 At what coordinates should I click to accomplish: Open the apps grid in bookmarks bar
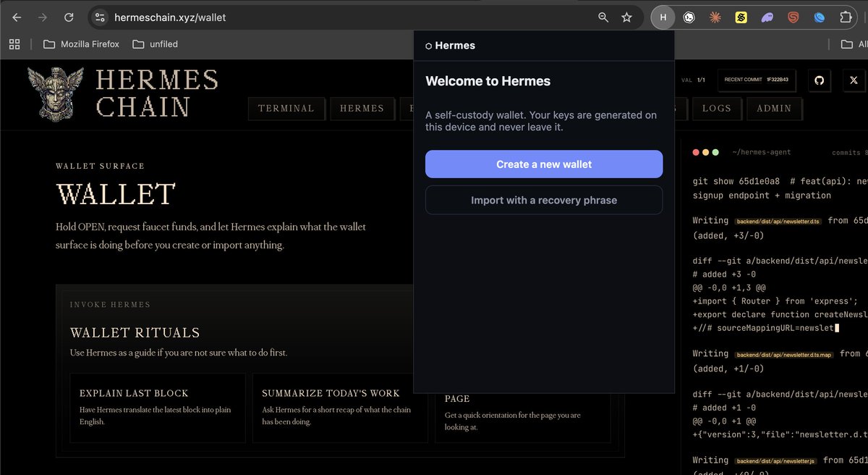14,44
